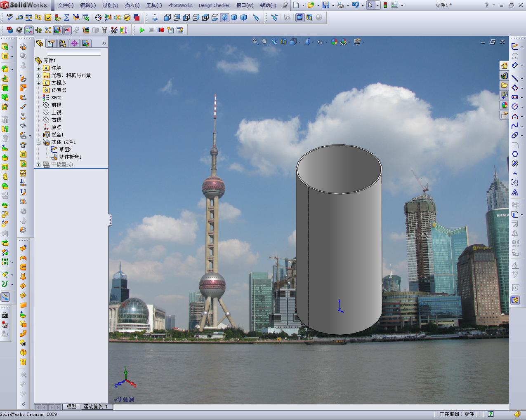Image resolution: width=526 pixels, height=420 pixels.
Task: Click the red record button
Action: [x=161, y=30]
